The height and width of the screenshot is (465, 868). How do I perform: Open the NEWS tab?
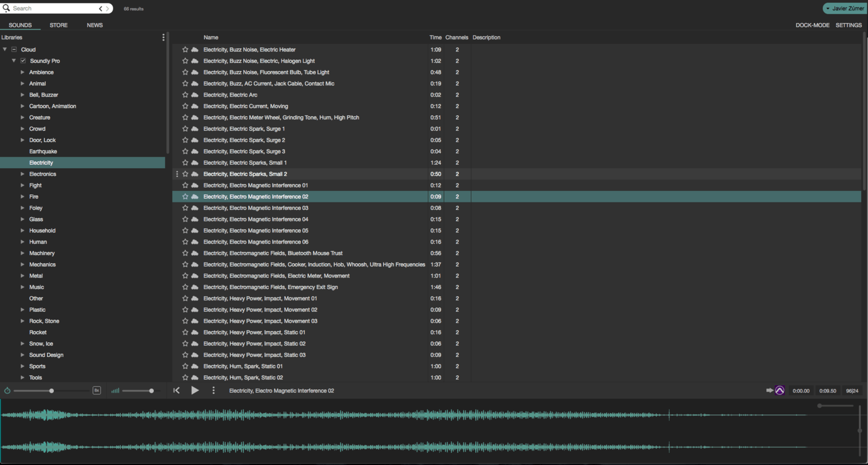94,25
